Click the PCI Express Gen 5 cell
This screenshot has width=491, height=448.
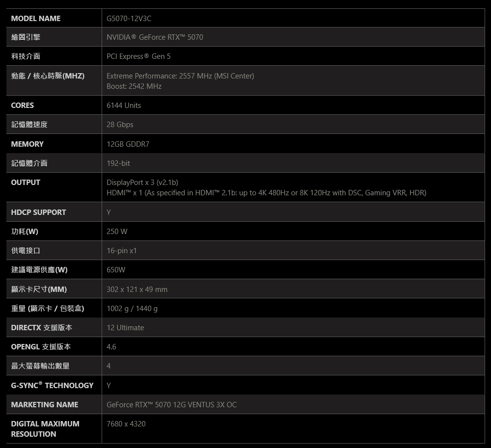click(x=138, y=56)
